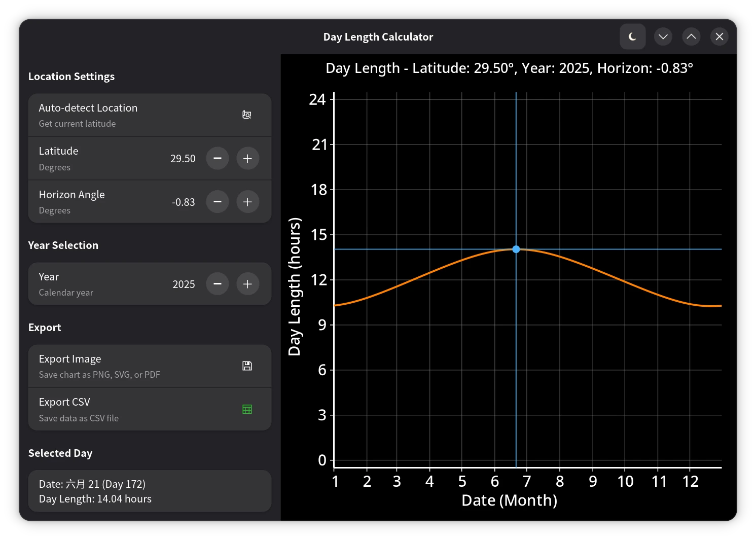Image resolution: width=756 pixels, height=540 pixels.
Task: Increase the latitude value
Action: point(247,159)
